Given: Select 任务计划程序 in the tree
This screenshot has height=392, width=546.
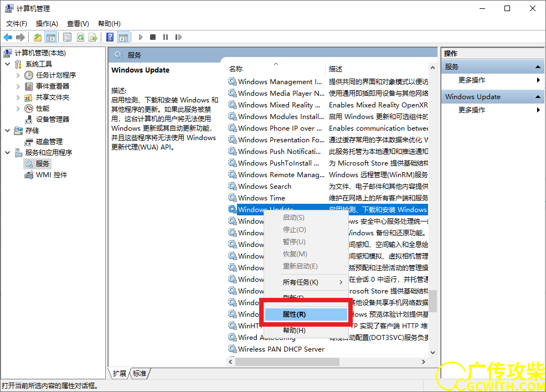Looking at the screenshot, I should (56, 75).
